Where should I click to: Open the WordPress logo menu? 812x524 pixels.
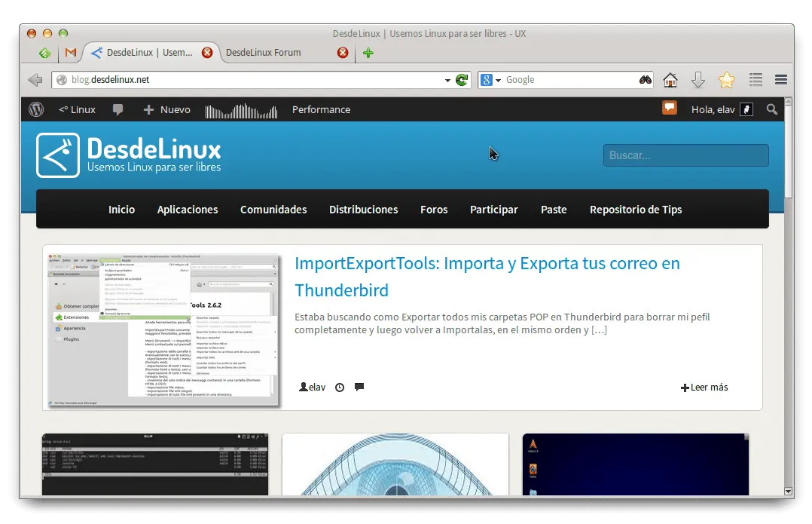point(36,109)
